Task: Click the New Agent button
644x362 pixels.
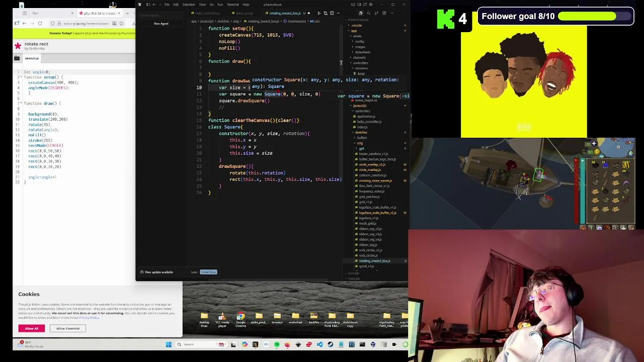Action: click(161, 24)
